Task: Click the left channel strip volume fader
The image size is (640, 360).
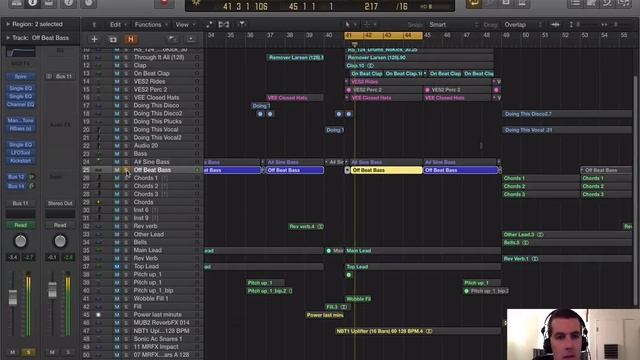Action: (13, 297)
